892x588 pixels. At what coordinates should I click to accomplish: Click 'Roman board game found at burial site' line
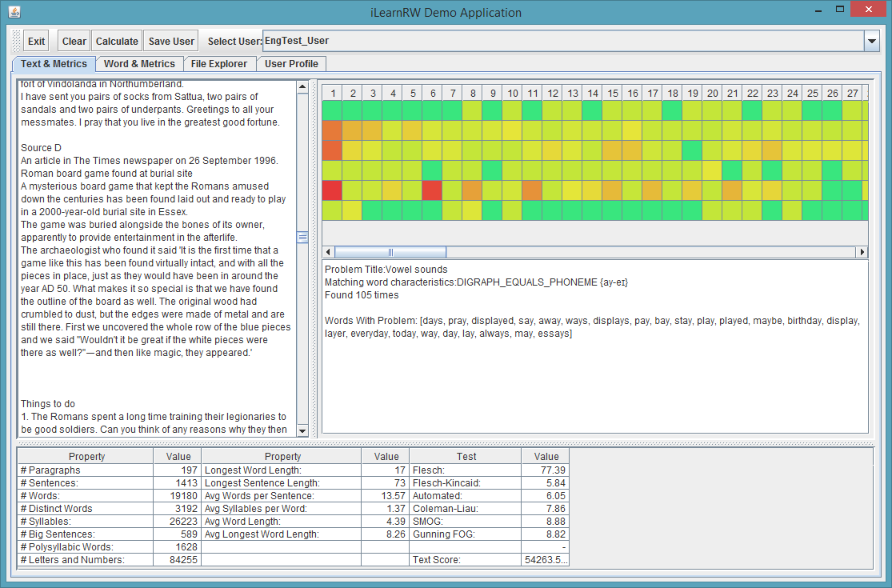[106, 174]
